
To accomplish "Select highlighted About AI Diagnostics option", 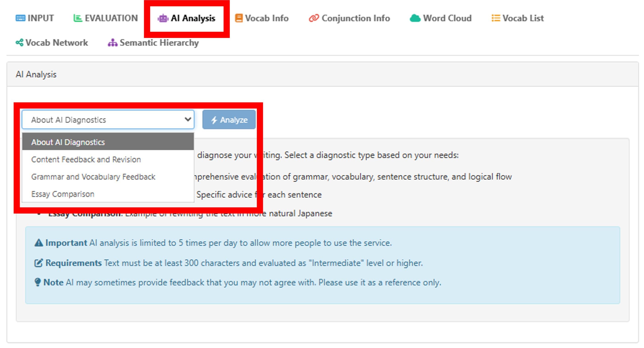I will click(68, 142).
